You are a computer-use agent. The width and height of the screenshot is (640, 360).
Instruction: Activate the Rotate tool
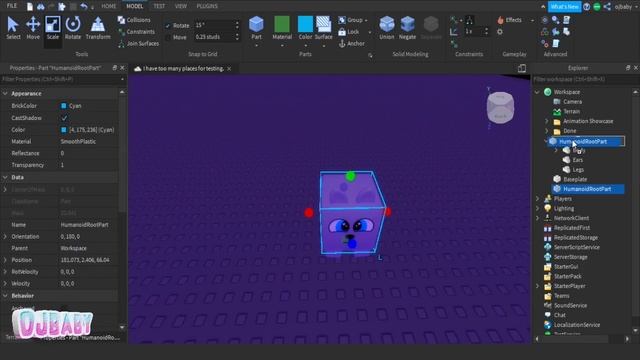(x=73, y=28)
